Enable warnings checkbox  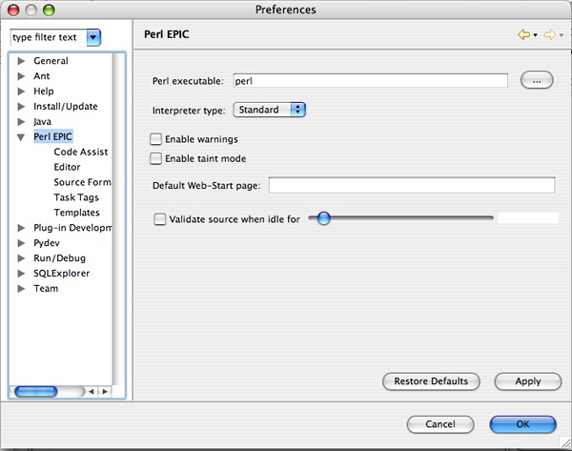156,139
